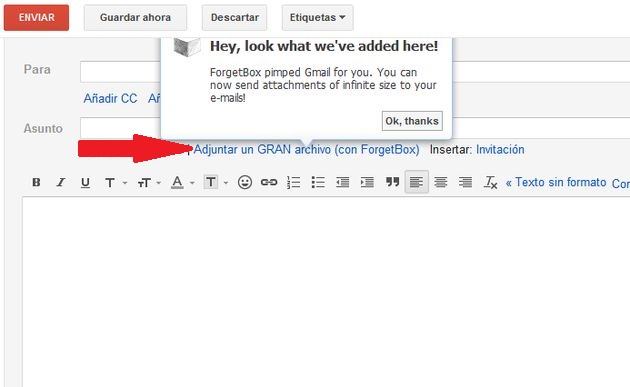Discard the draft with Descartar
Image resolution: width=630 pixels, height=387 pixels.
click(x=235, y=18)
